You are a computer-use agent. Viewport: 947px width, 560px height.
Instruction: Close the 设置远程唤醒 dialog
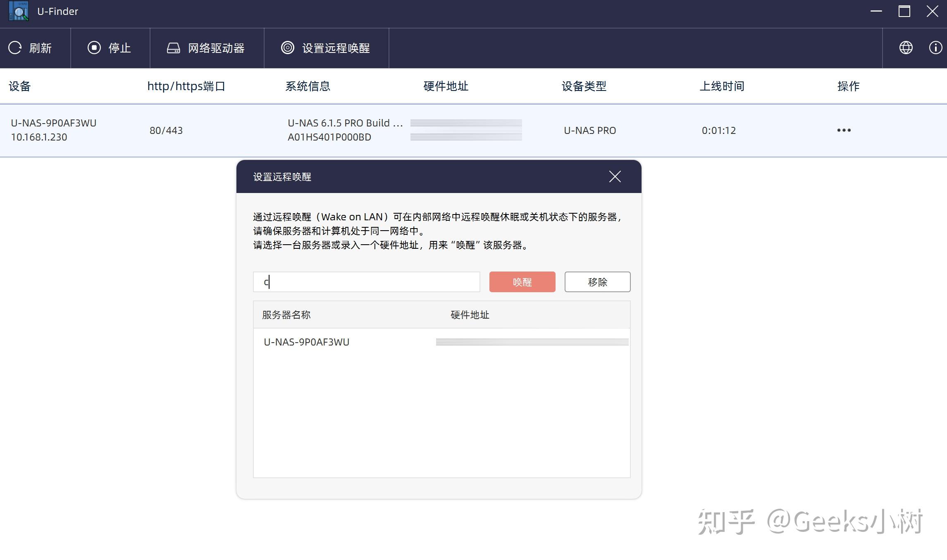tap(615, 176)
